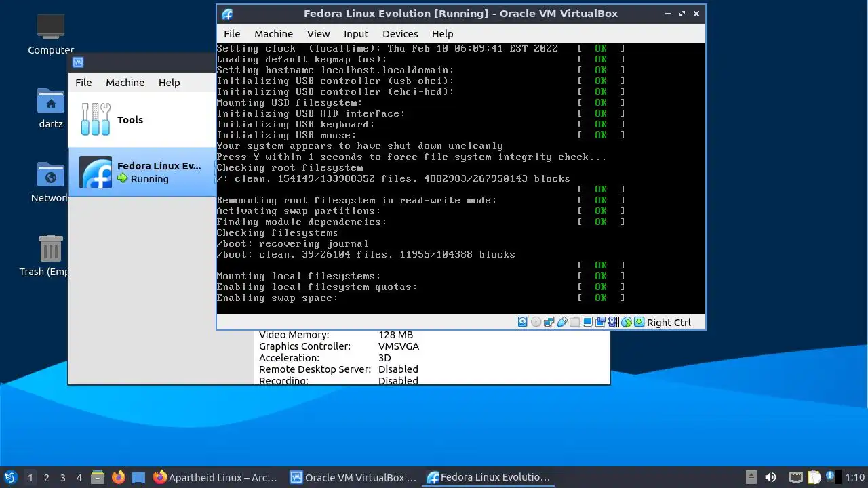
Task: Switch to workspace 2 in pager
Action: (46, 477)
